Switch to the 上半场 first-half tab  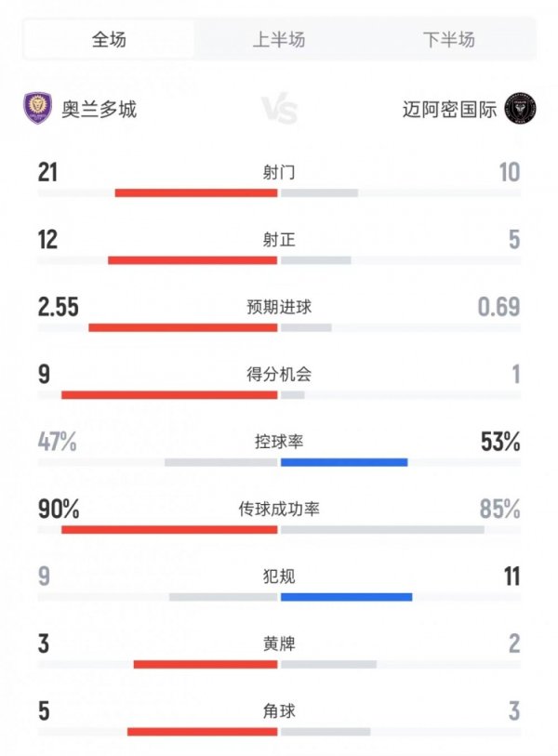[279, 41]
